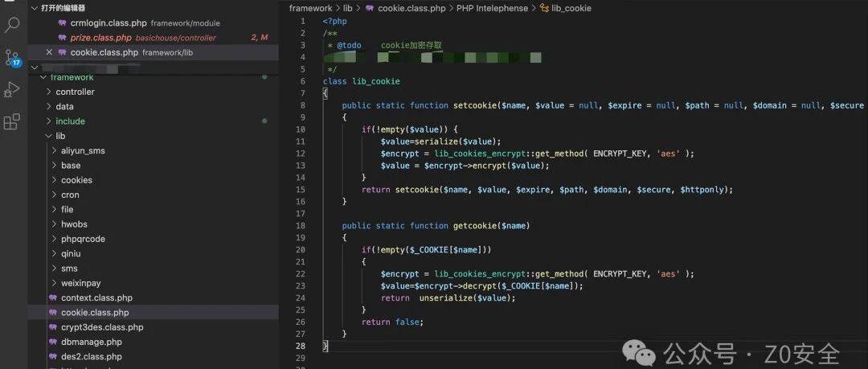Click the setcookie function name on line 8
The height and width of the screenshot is (369, 868).
[475, 105]
